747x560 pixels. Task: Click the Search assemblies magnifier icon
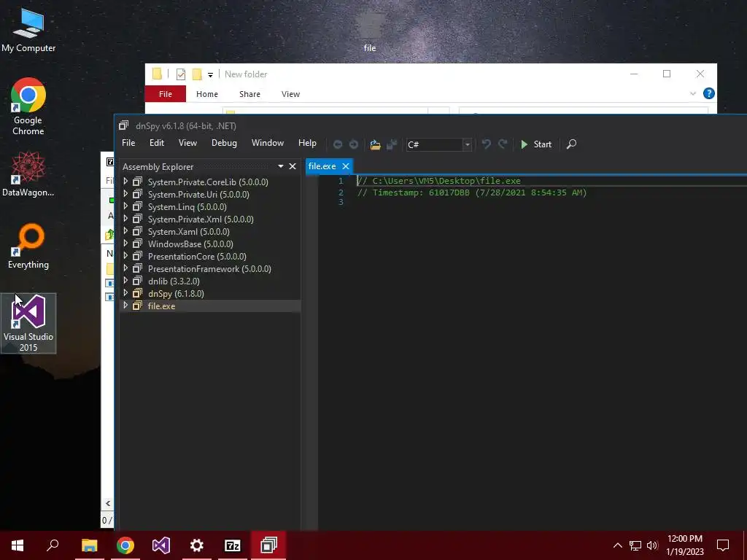coord(571,144)
